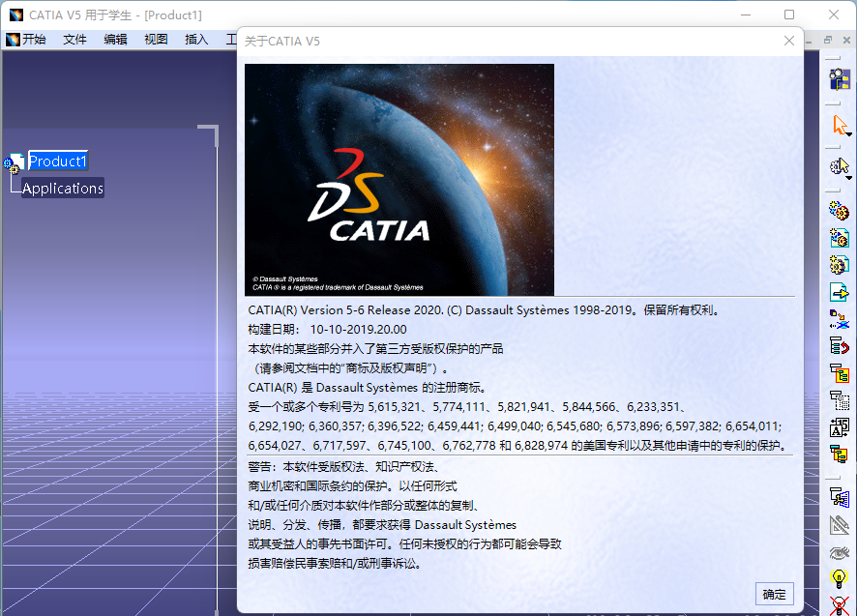
Task: Maximize the CATIA V5 main window
Action: pos(789,15)
